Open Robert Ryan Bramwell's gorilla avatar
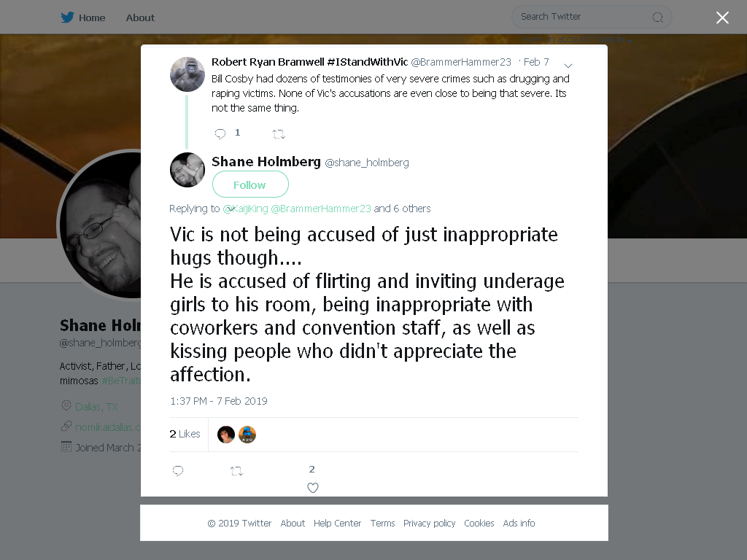The image size is (747, 560). pyautogui.click(x=187, y=74)
